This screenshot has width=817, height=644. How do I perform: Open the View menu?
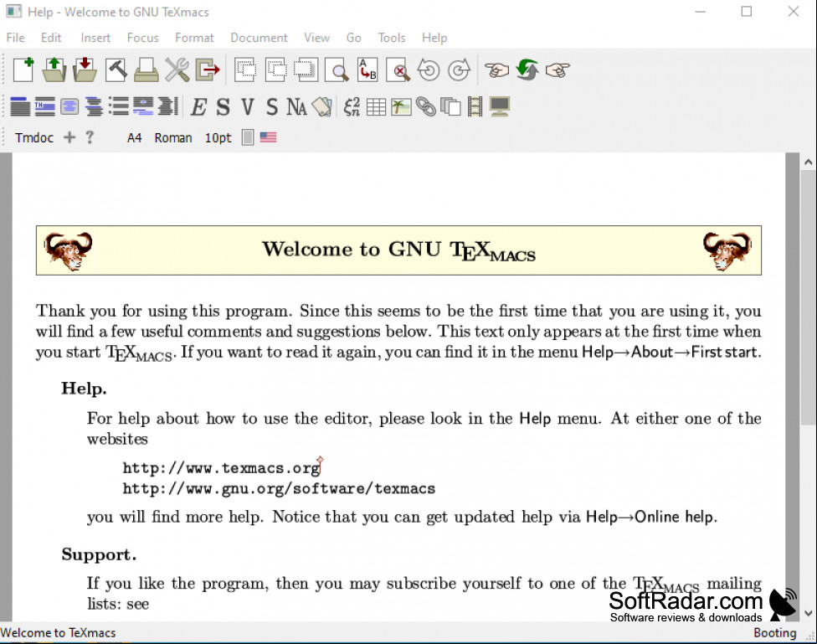[316, 38]
